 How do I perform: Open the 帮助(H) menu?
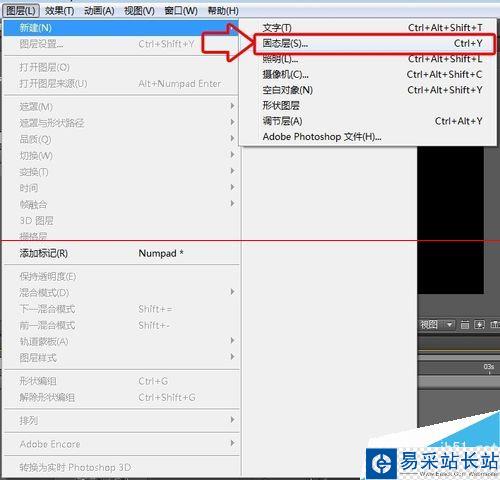tap(223, 11)
